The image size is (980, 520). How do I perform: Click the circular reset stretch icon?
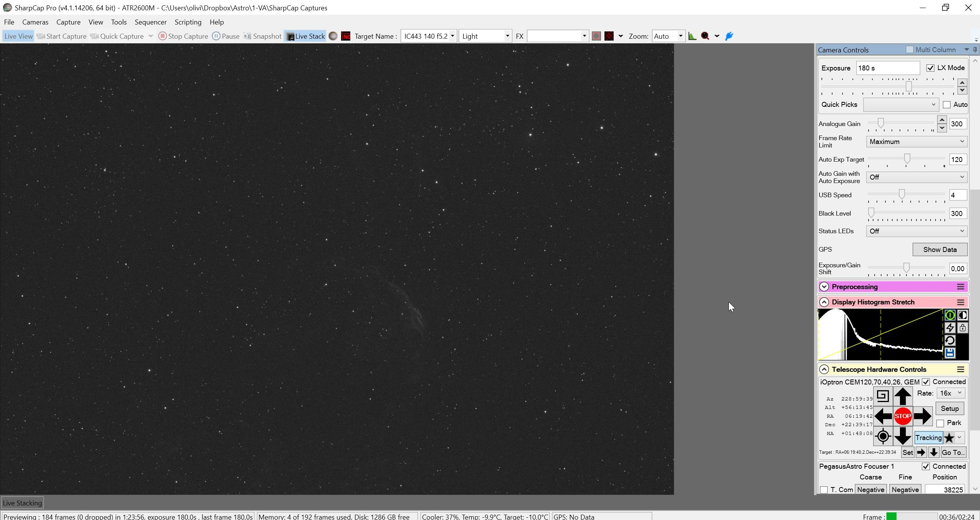pos(950,340)
